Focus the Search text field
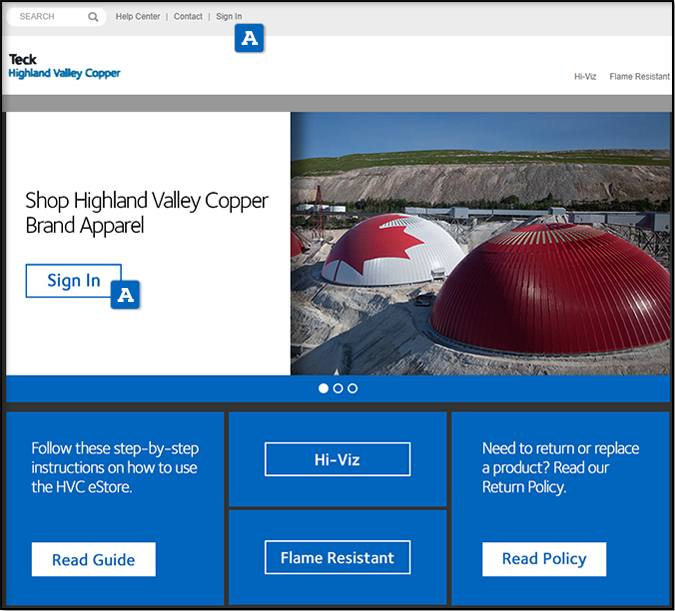This screenshot has height=611, width=675. [x=50, y=17]
